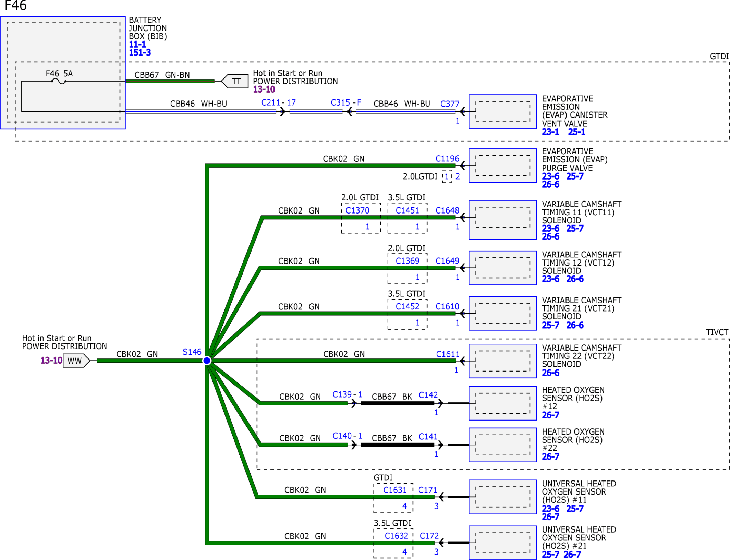Select connector label C1632
The height and width of the screenshot is (560, 730).
[396, 536]
